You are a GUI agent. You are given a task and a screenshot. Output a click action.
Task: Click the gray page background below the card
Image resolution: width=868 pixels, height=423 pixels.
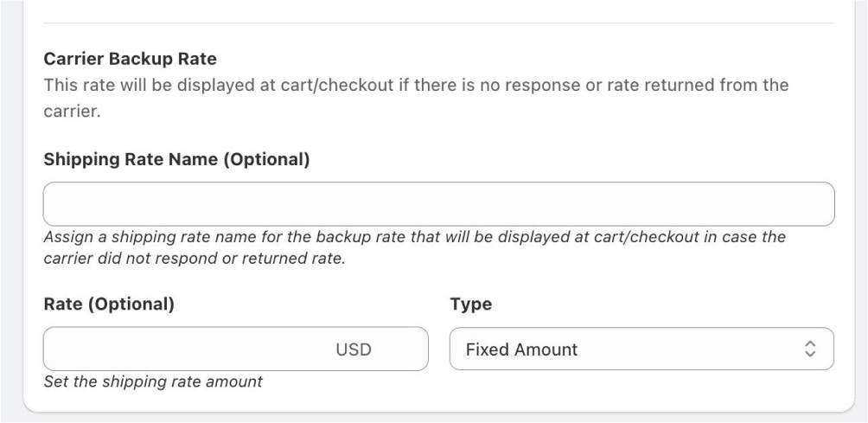point(434,419)
